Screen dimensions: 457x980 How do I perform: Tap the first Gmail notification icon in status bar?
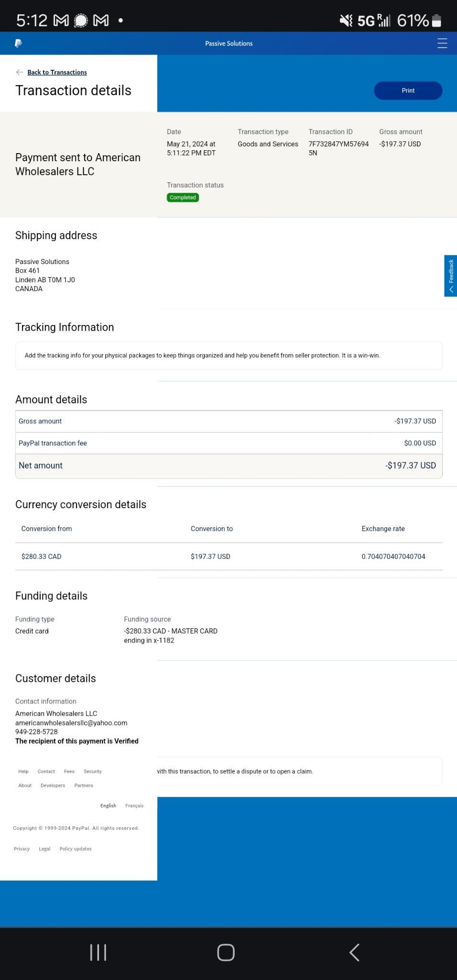60,21
